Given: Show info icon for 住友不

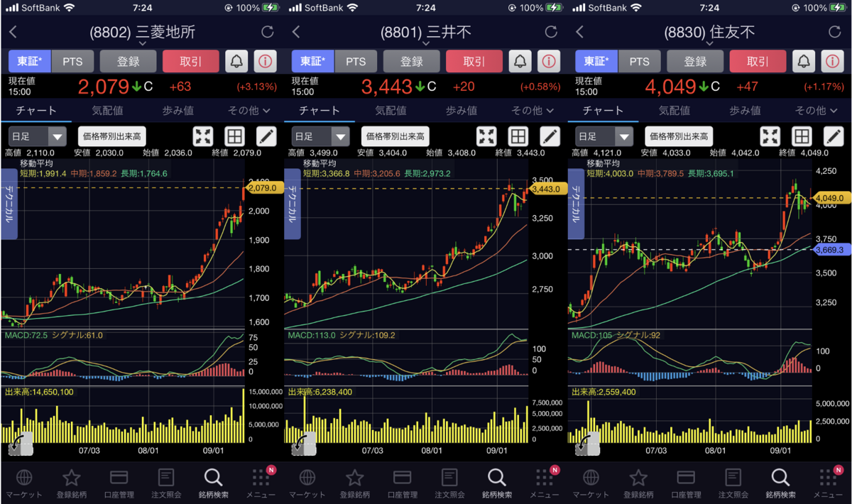Looking at the screenshot, I should (833, 62).
